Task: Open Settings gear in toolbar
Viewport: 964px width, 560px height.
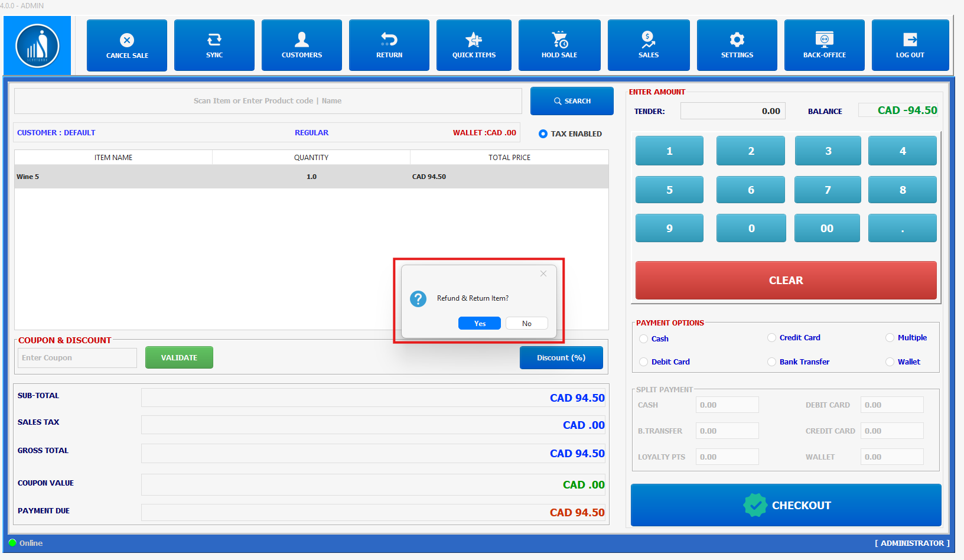Action: coord(737,40)
